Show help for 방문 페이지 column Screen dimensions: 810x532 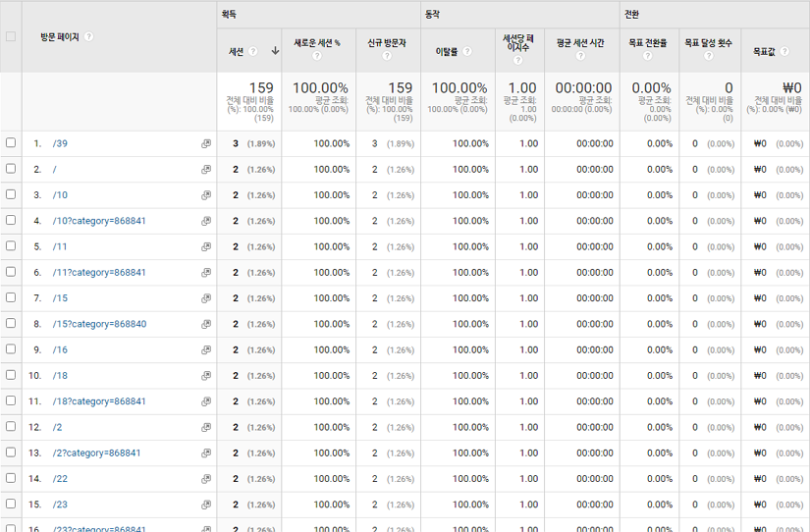(x=88, y=36)
